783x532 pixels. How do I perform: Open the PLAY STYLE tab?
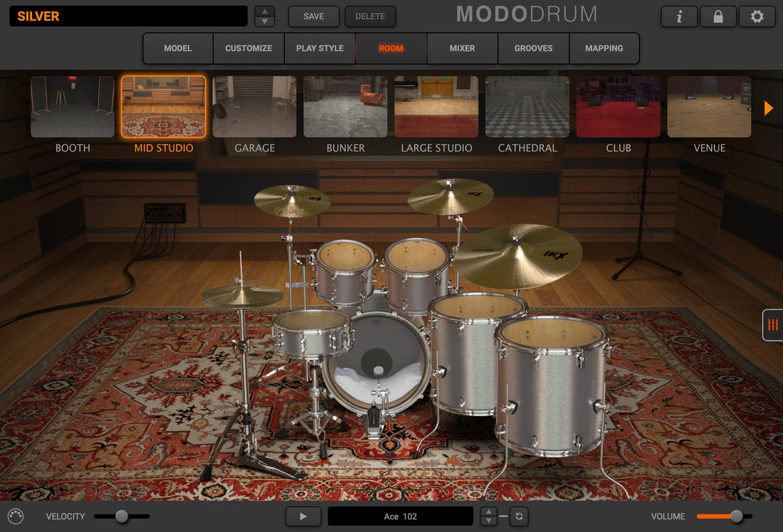click(320, 48)
